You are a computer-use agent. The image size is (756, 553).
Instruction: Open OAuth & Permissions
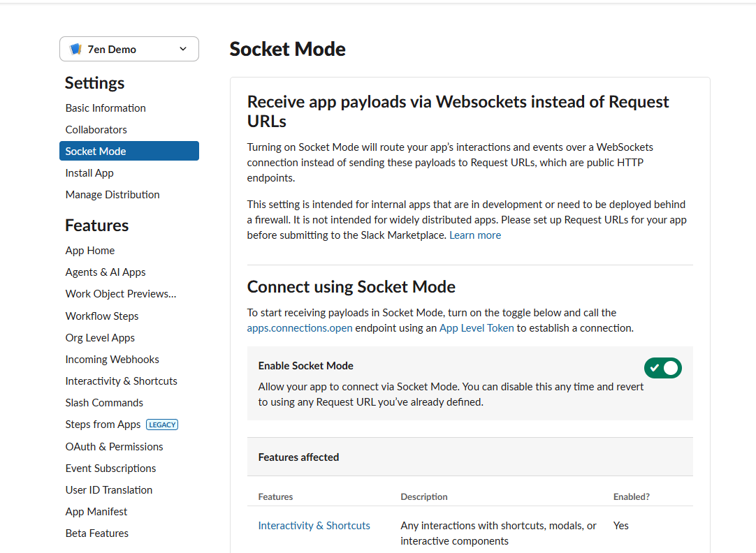click(115, 447)
